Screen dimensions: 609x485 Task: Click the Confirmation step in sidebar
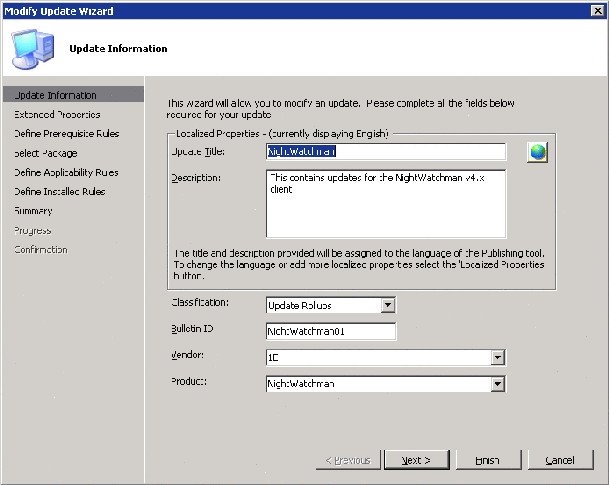pyautogui.click(x=41, y=249)
